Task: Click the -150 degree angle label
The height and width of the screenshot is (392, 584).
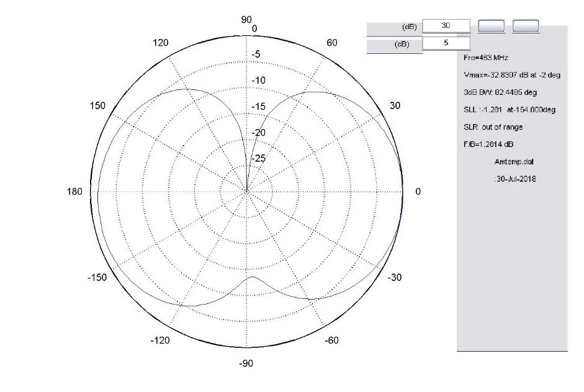Action: pyautogui.click(x=96, y=277)
